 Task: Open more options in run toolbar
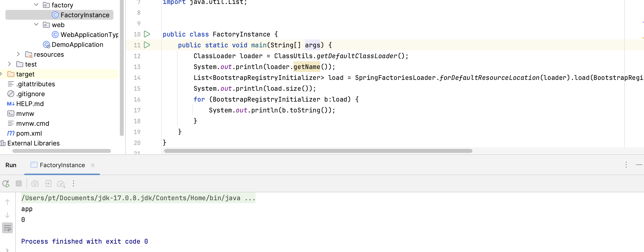(73, 184)
